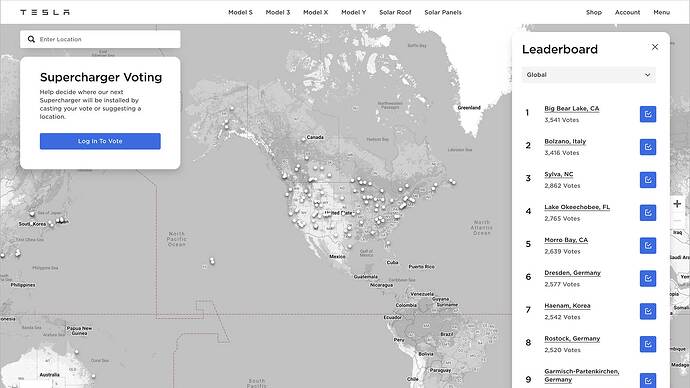Go to Shop in top navigation
This screenshot has width=690, height=388.
click(594, 12)
